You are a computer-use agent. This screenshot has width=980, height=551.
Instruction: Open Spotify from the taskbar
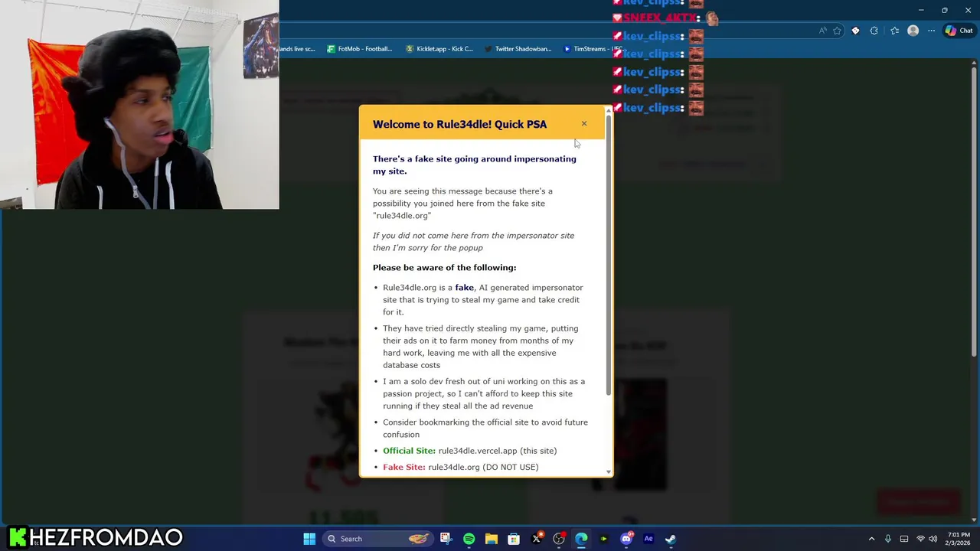[469, 539]
